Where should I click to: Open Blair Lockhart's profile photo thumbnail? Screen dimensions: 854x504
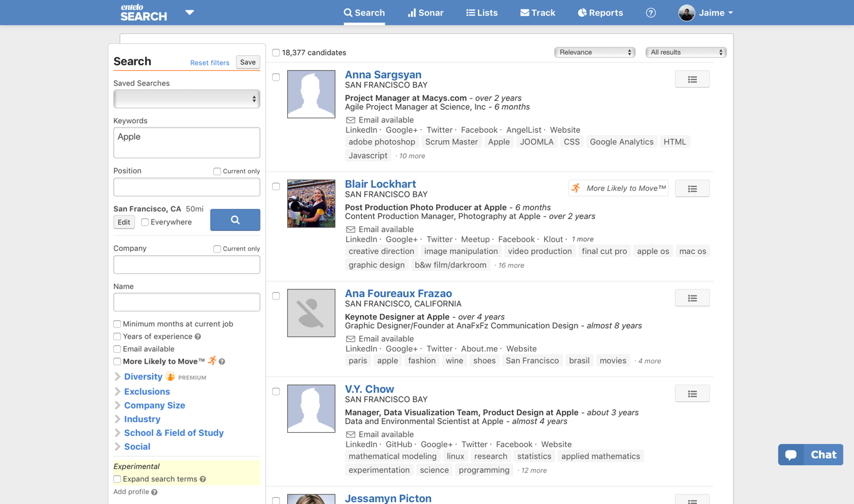[x=311, y=203]
